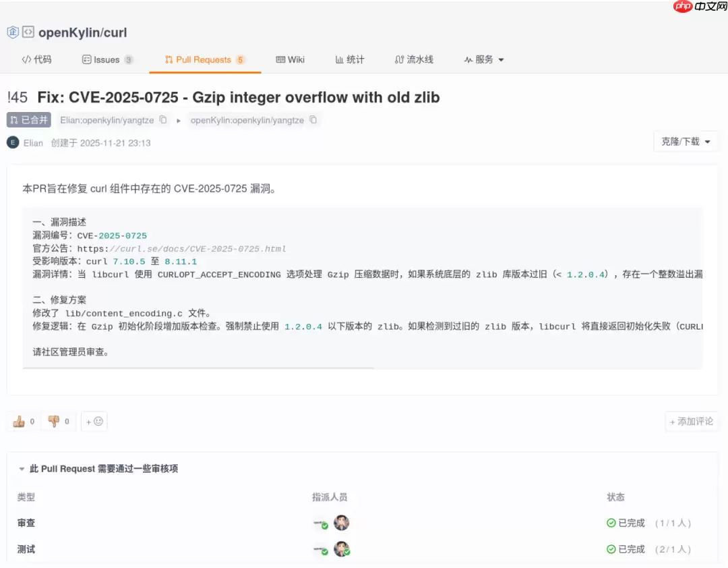
Task: Click the 流水线 pipeline icon
Action: pyautogui.click(x=398, y=59)
